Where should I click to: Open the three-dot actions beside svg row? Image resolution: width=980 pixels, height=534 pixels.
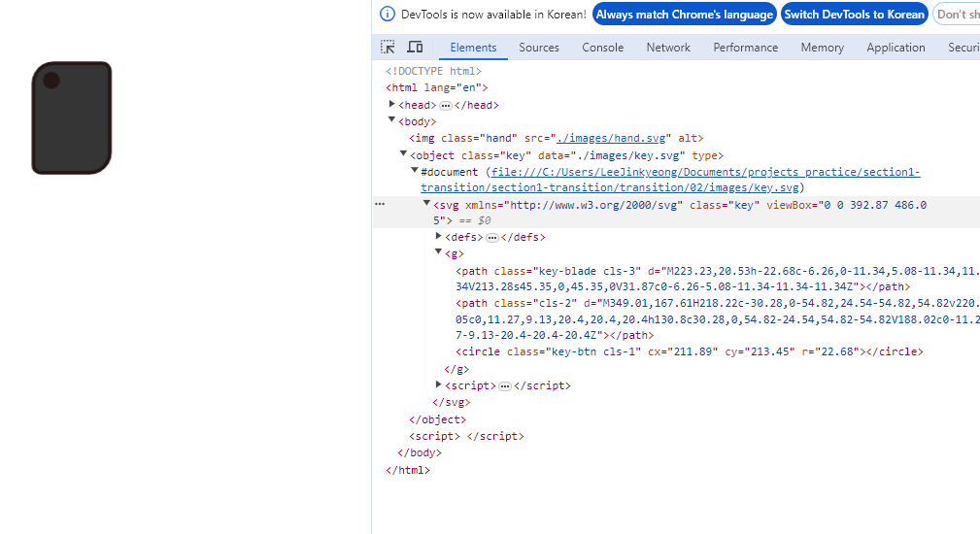(x=380, y=204)
